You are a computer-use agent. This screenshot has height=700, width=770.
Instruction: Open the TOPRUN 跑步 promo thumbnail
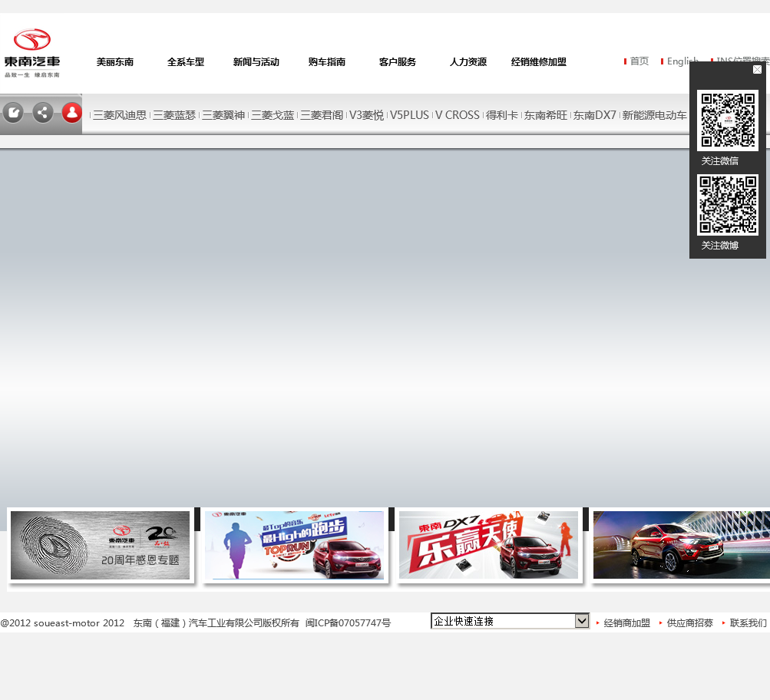(295, 546)
